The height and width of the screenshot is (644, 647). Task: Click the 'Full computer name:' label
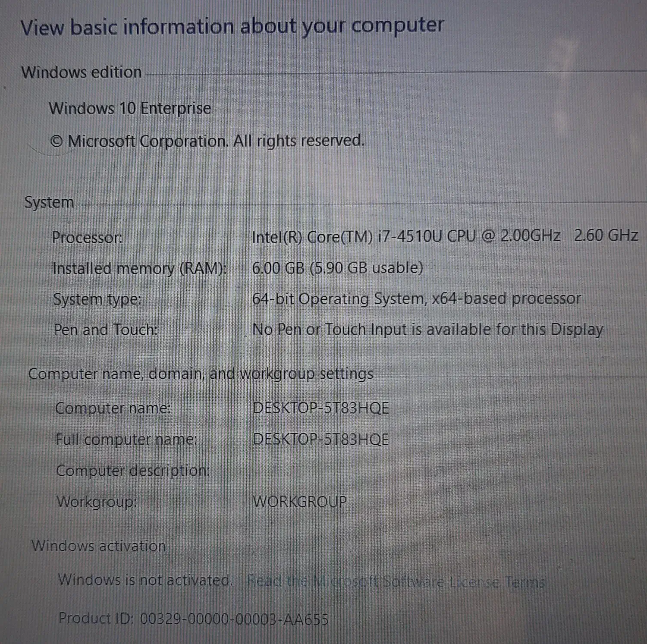(126, 440)
